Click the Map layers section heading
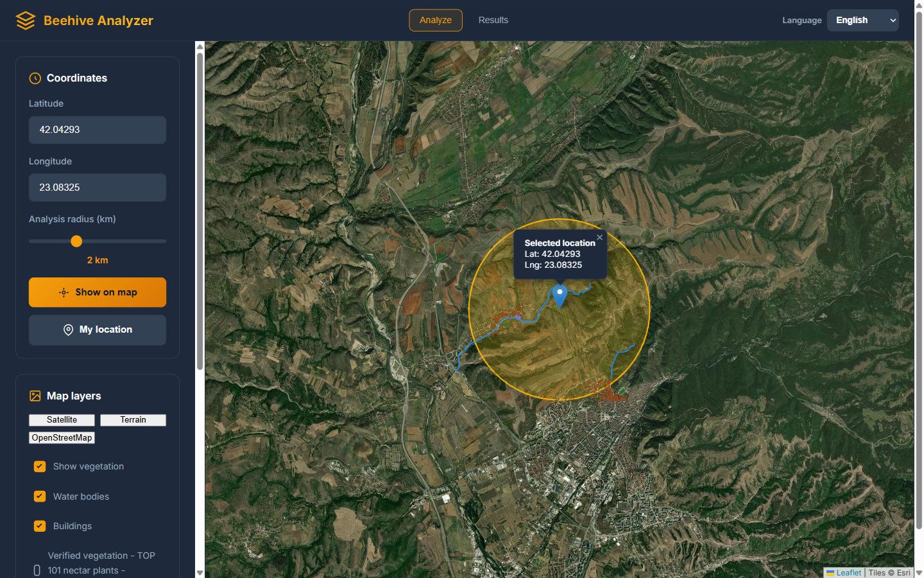The height and width of the screenshot is (578, 924). pos(74,396)
